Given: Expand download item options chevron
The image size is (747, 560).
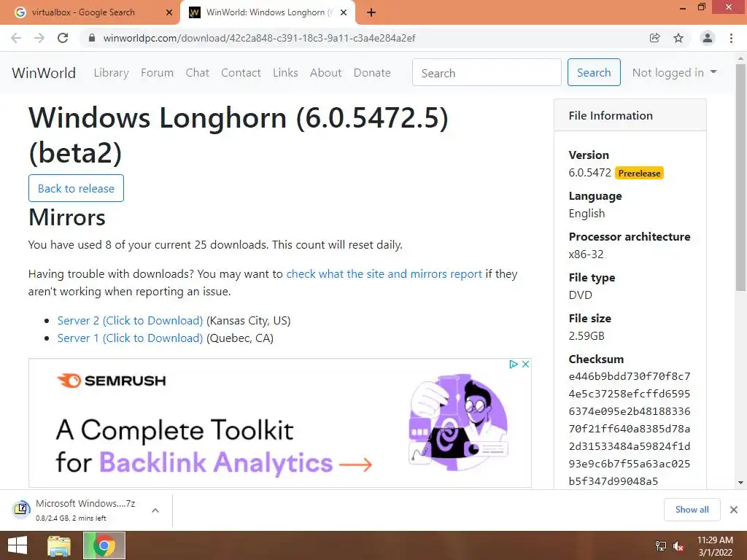Looking at the screenshot, I should (155, 510).
